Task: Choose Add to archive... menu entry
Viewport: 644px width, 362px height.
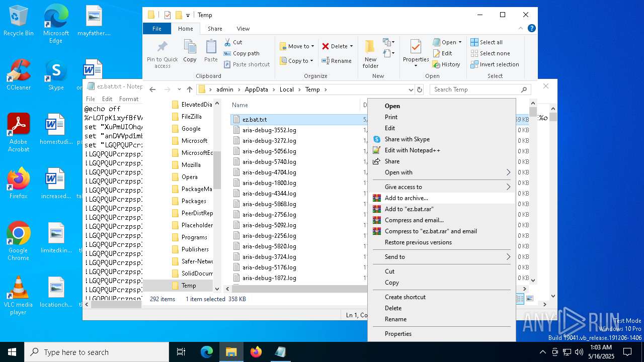Action: pyautogui.click(x=442, y=198)
